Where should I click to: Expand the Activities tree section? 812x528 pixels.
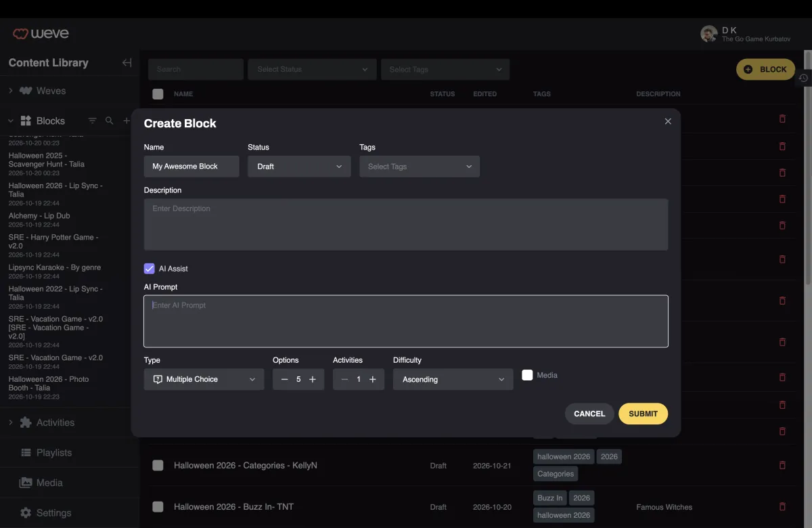pyautogui.click(x=10, y=422)
